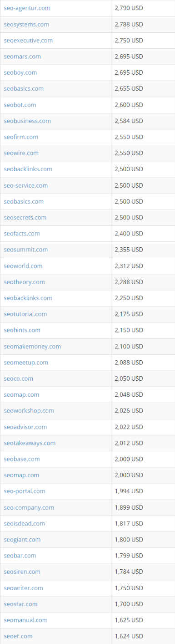Select the seo-portal.com link
Screen dimensions: 175x644
pos(25,491)
